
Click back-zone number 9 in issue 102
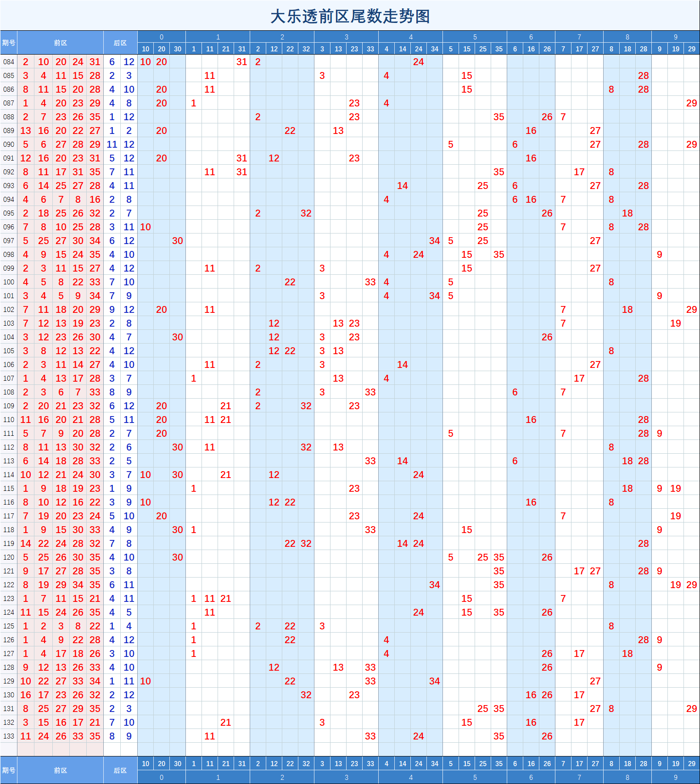point(112,310)
